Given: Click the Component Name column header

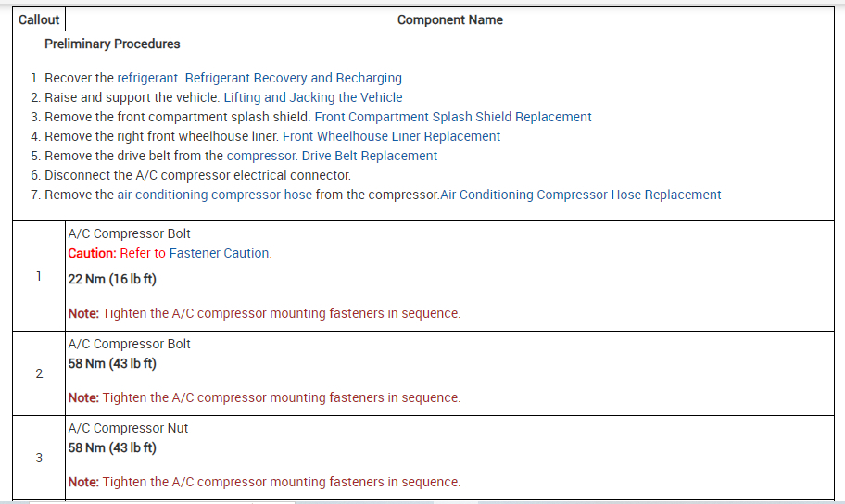Looking at the screenshot, I should (x=449, y=19).
